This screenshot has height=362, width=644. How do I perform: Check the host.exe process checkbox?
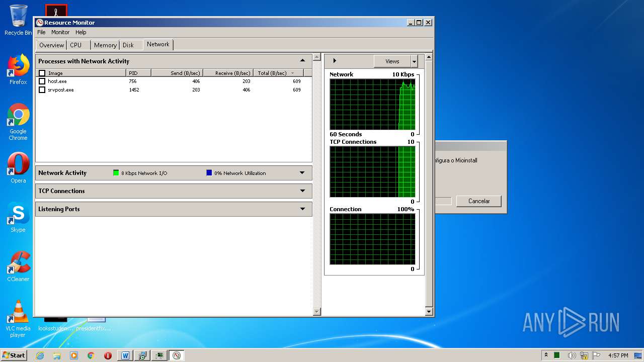point(42,81)
